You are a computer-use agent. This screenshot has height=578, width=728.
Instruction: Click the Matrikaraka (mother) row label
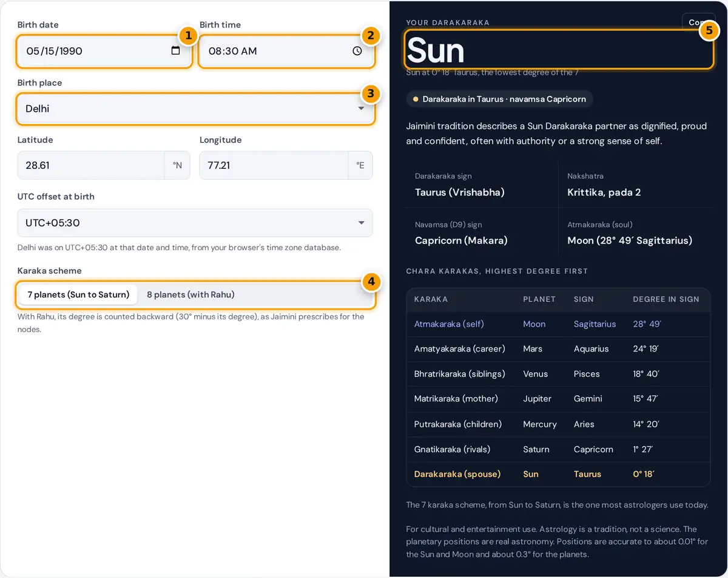(x=456, y=399)
